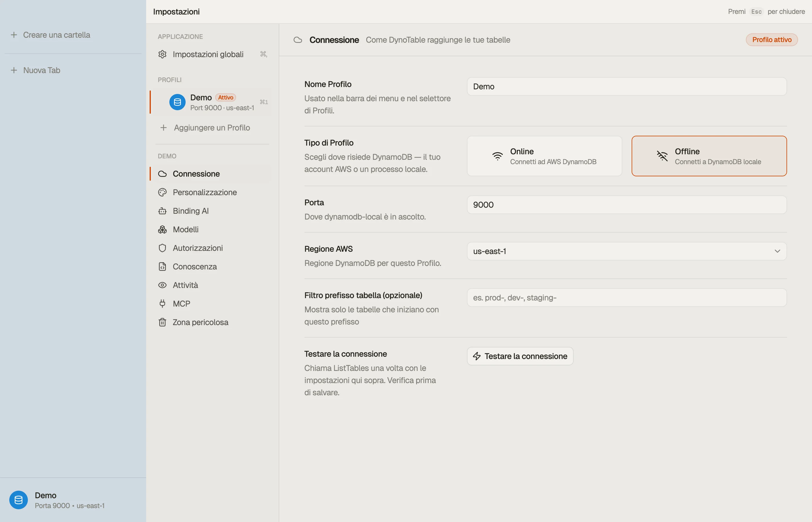
Task: Select the Online profile type option
Action: [544, 156]
